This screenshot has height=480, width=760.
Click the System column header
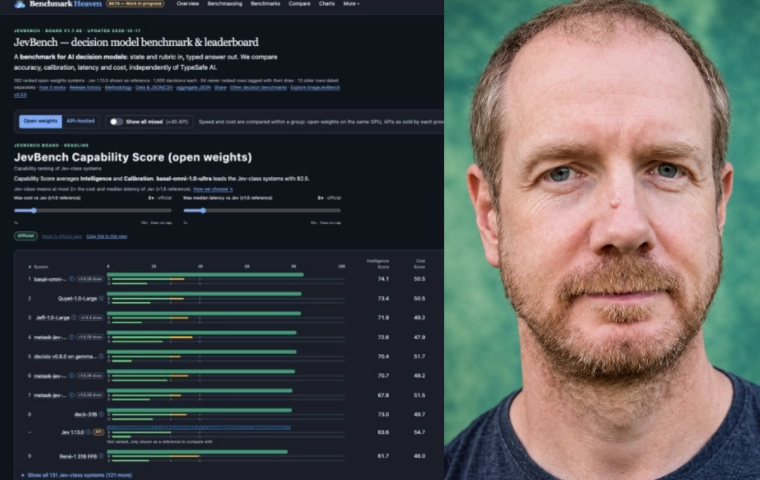[41, 267]
